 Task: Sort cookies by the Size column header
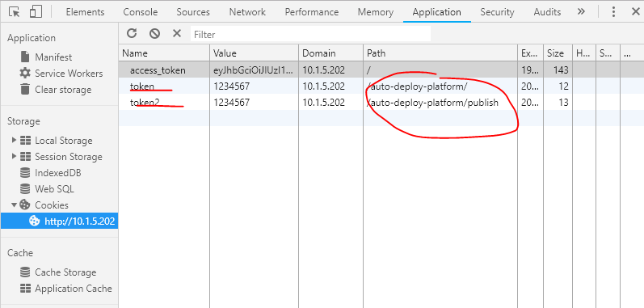[558, 53]
